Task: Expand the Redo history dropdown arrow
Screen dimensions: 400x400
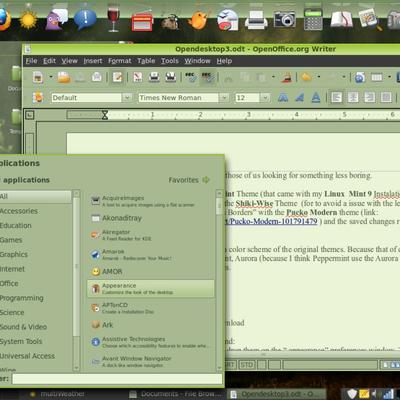Action: click(x=344, y=77)
